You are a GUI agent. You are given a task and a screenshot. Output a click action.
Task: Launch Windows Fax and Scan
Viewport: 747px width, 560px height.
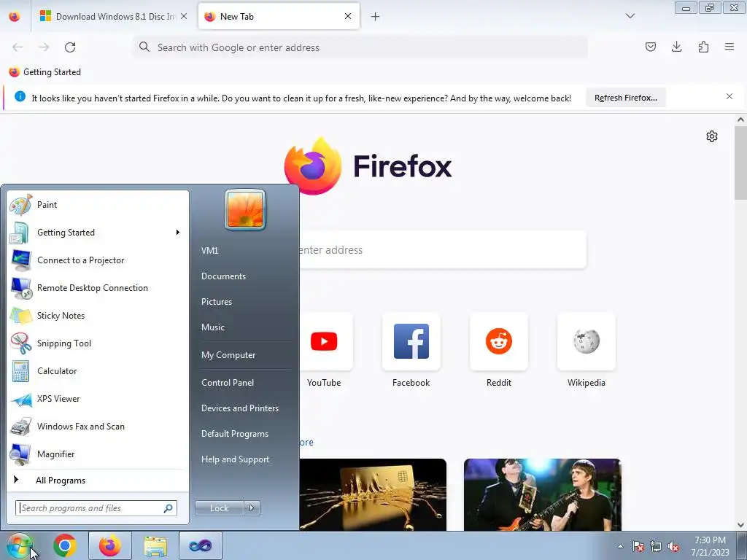[98, 427]
